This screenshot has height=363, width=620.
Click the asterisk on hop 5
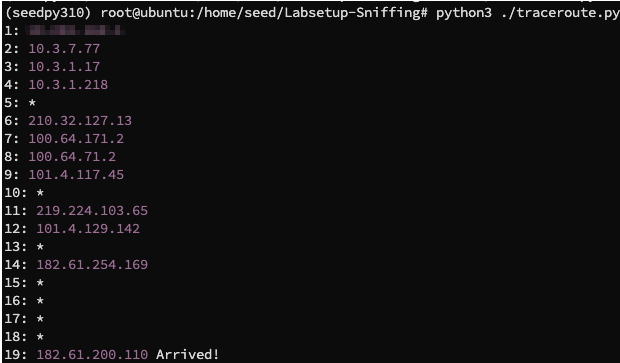32,103
